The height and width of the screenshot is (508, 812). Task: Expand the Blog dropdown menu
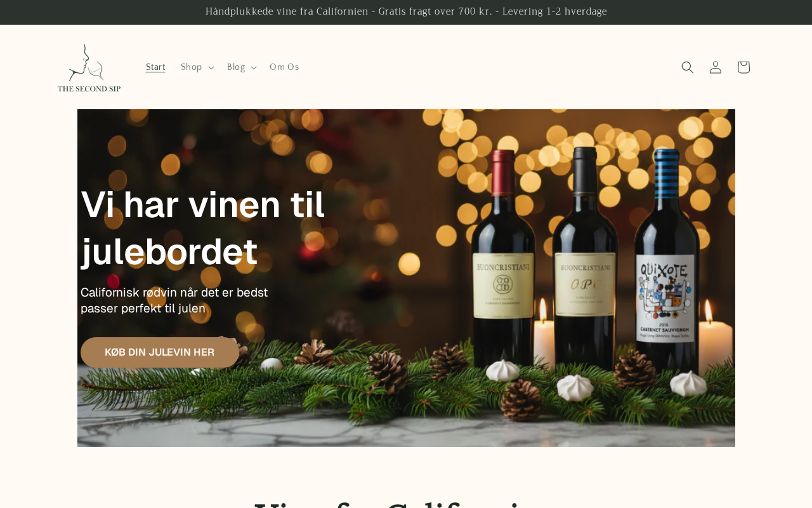[242, 67]
